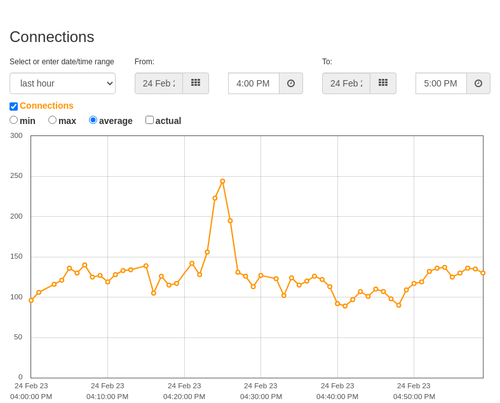Click the From time field 4:00 PM

pyautogui.click(x=254, y=83)
